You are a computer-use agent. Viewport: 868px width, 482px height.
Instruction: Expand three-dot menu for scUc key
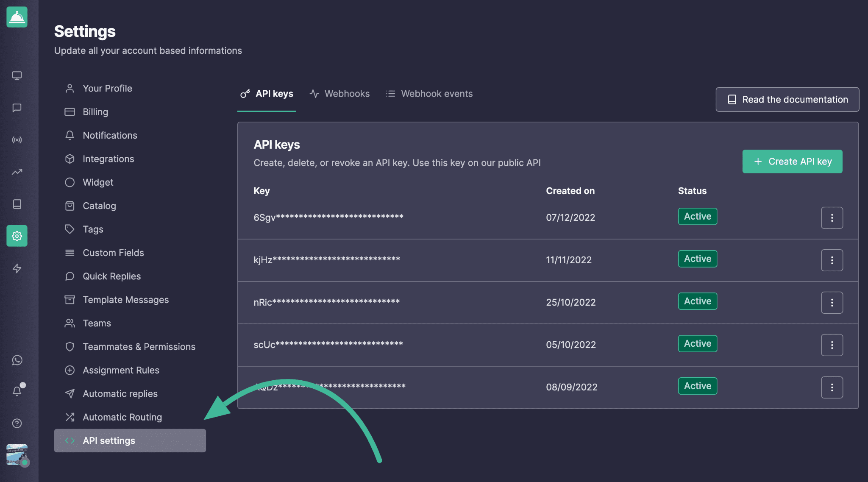[x=832, y=345]
